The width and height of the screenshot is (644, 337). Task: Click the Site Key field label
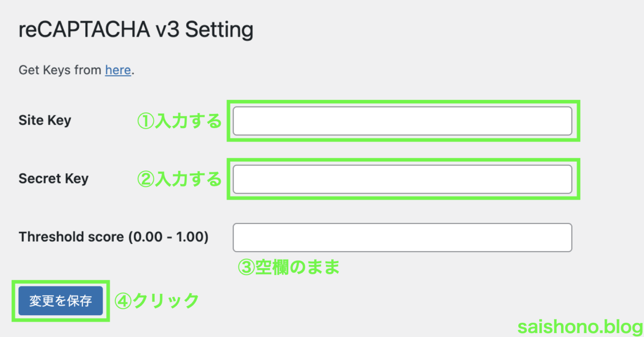(x=44, y=120)
